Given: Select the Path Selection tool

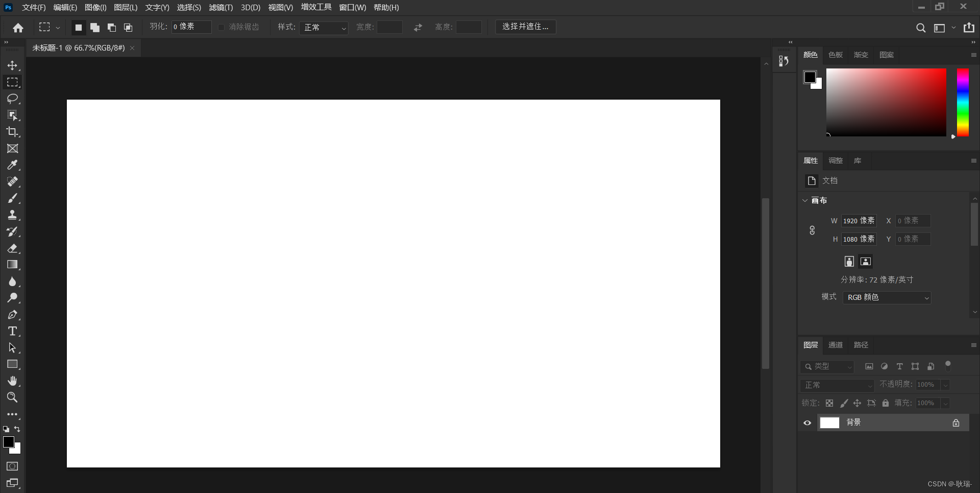Looking at the screenshot, I should pyautogui.click(x=12, y=348).
